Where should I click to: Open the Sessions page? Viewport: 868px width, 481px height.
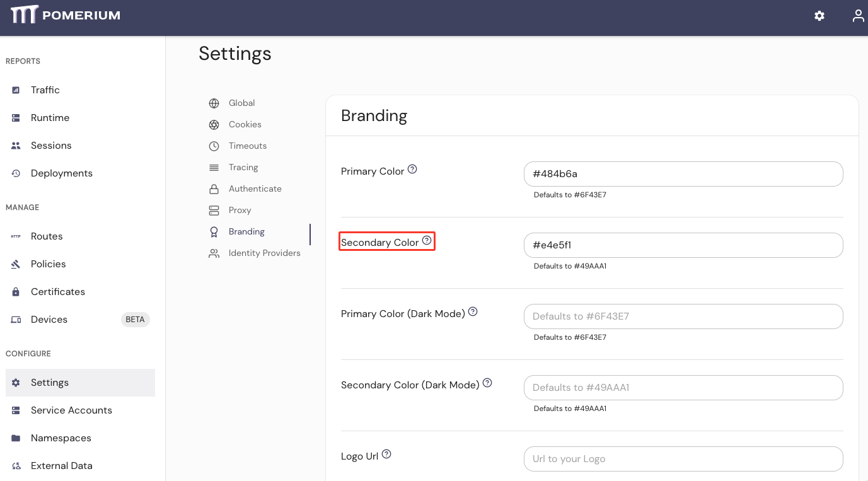(x=50, y=146)
